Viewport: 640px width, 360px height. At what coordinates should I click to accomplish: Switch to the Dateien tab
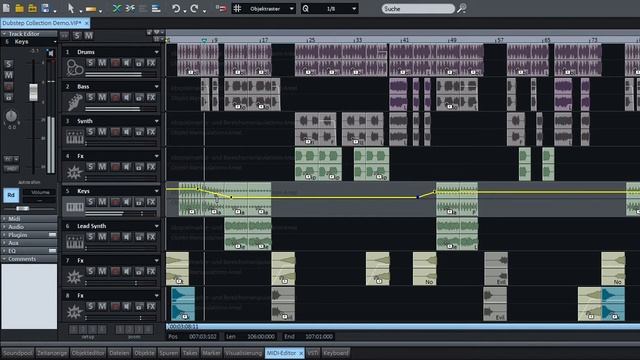click(120, 353)
